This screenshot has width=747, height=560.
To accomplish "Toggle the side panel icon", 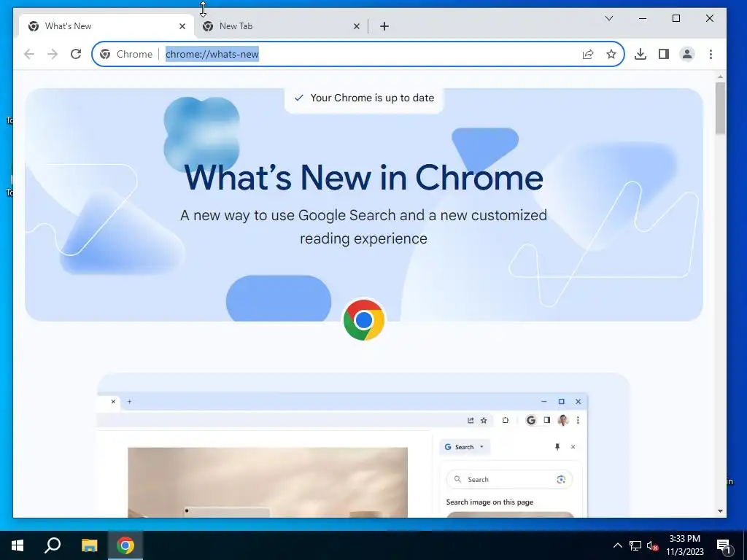I will coord(664,54).
